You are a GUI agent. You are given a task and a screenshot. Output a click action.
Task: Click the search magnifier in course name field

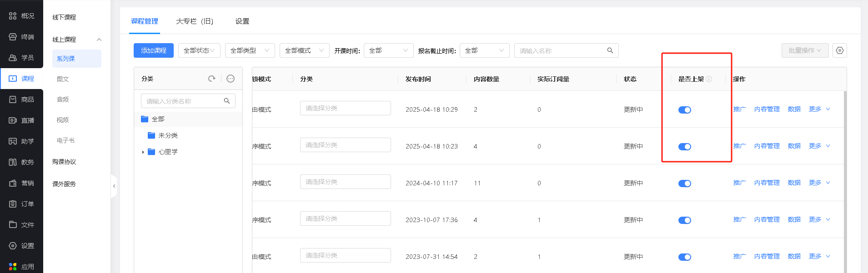pyautogui.click(x=610, y=50)
